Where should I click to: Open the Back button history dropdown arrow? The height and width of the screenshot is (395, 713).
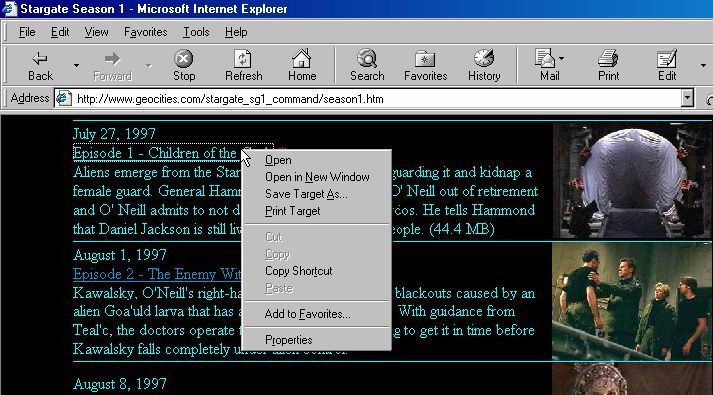coord(76,66)
